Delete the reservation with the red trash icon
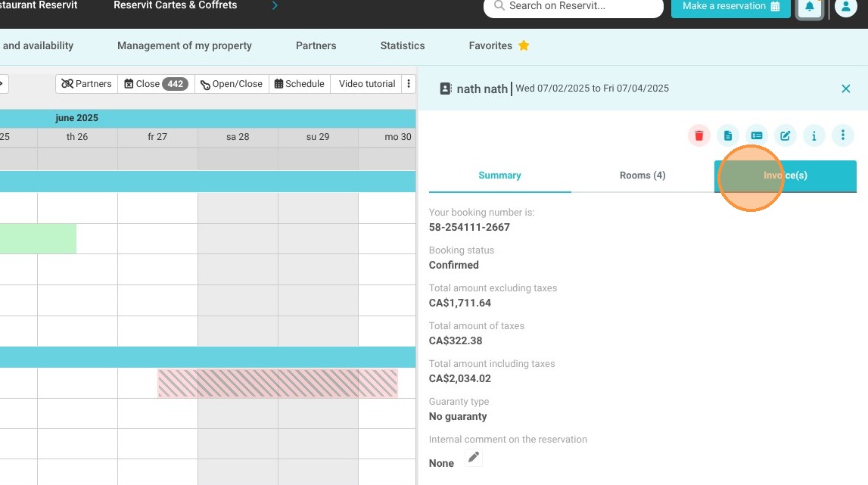This screenshot has width=868, height=485. pyautogui.click(x=699, y=135)
